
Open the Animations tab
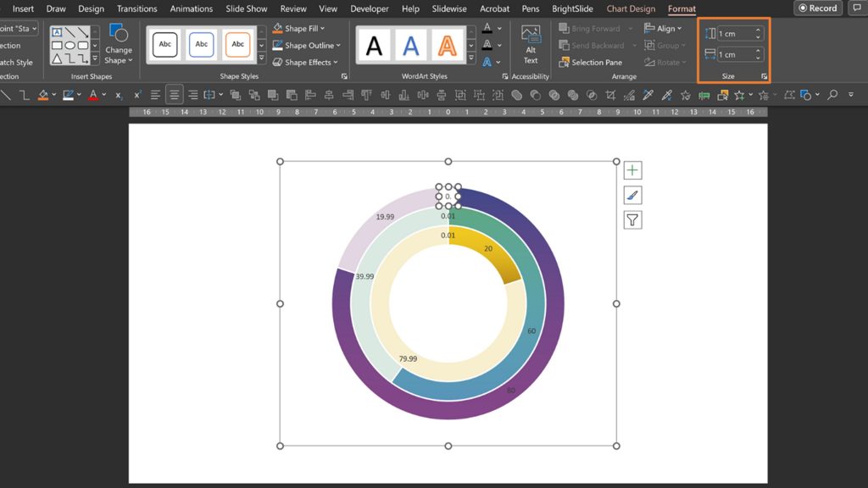192,8
